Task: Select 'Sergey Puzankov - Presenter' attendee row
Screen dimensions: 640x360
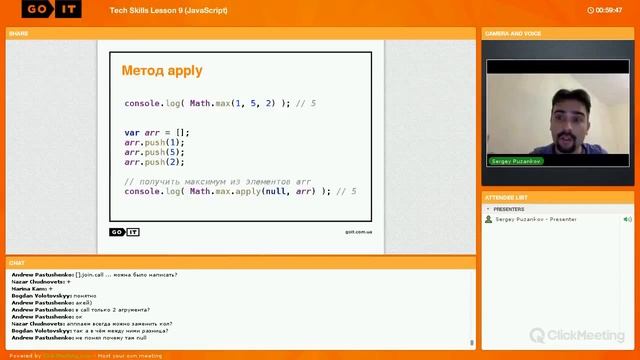Action: (558, 220)
